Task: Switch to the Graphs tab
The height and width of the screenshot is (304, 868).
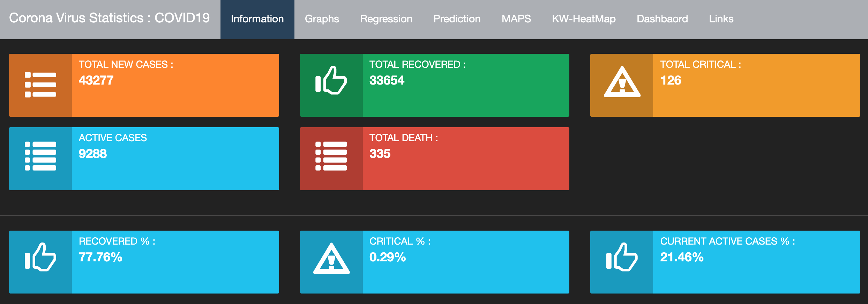Action: click(322, 19)
